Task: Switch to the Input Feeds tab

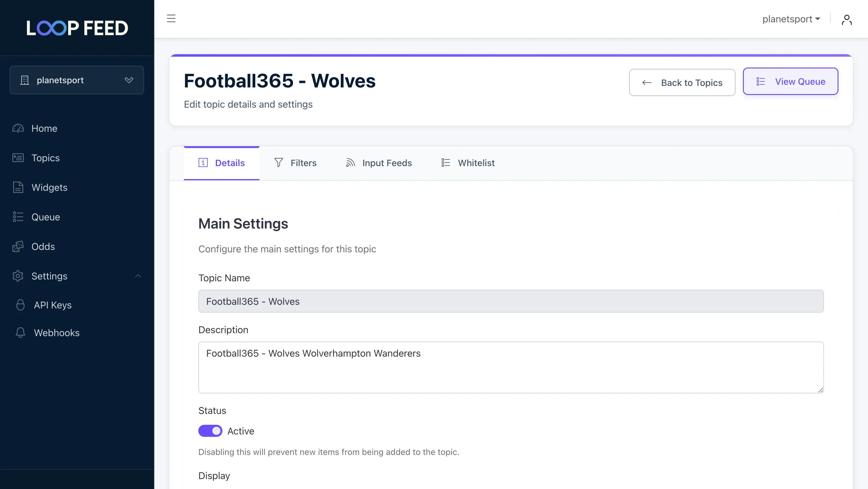Action: tap(379, 163)
